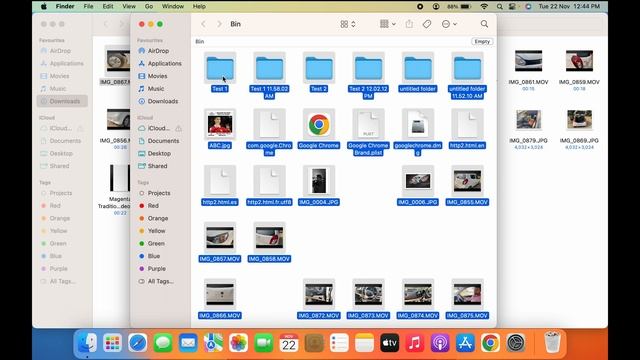Screen dimensions: 640x360
Task: Open the File menu
Action: coord(88,6)
